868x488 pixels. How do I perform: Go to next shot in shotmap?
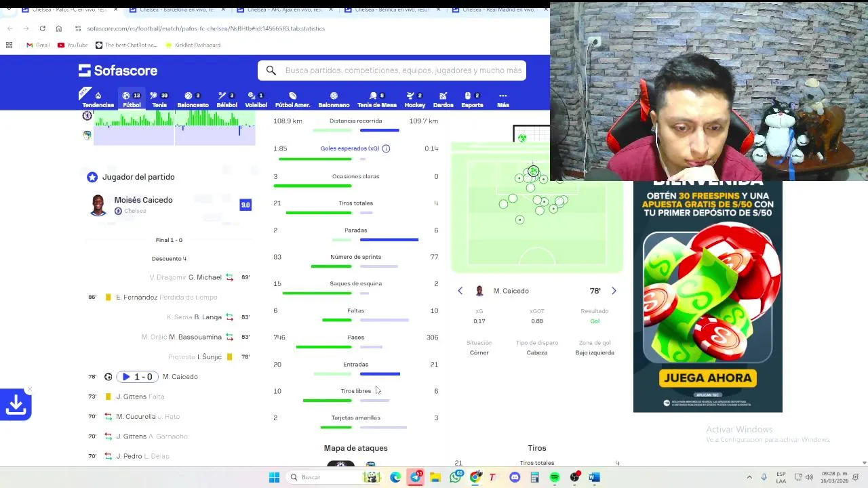[614, 291]
